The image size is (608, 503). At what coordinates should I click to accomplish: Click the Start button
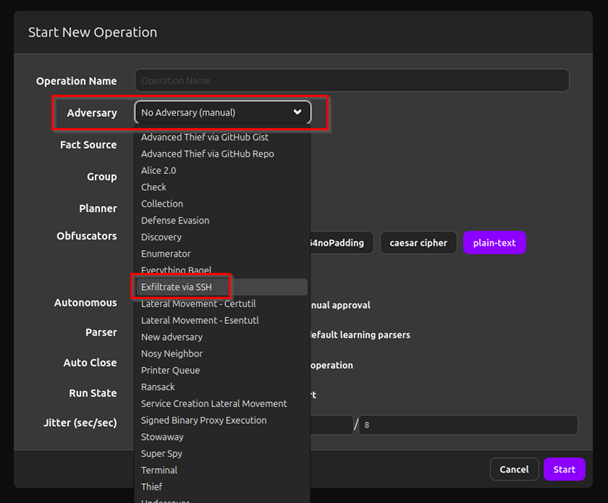click(564, 469)
